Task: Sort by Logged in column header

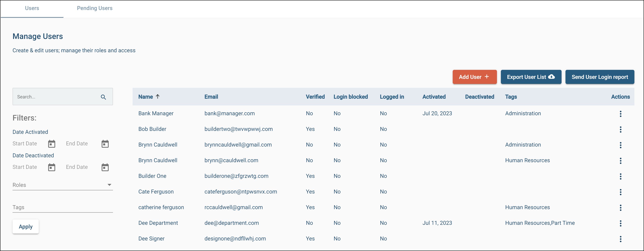Action: [x=392, y=97]
